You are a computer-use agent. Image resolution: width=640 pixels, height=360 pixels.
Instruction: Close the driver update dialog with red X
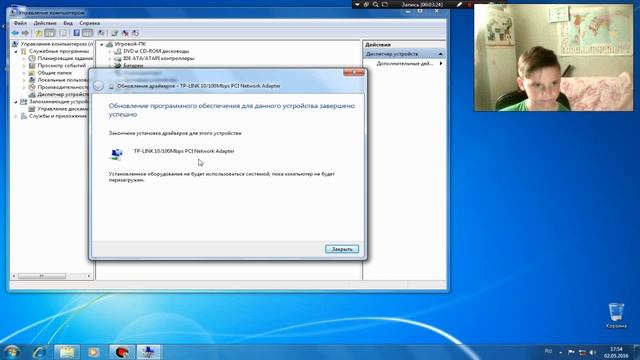point(353,73)
